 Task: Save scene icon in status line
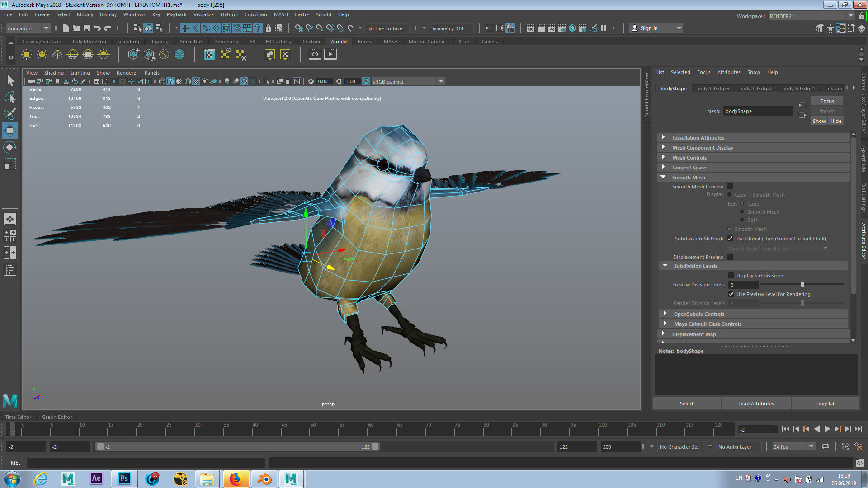click(87, 28)
